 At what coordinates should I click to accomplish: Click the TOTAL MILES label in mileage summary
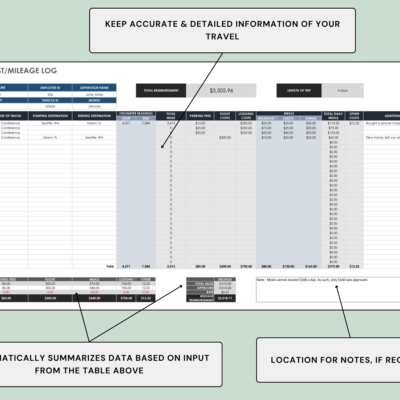[x=201, y=284]
